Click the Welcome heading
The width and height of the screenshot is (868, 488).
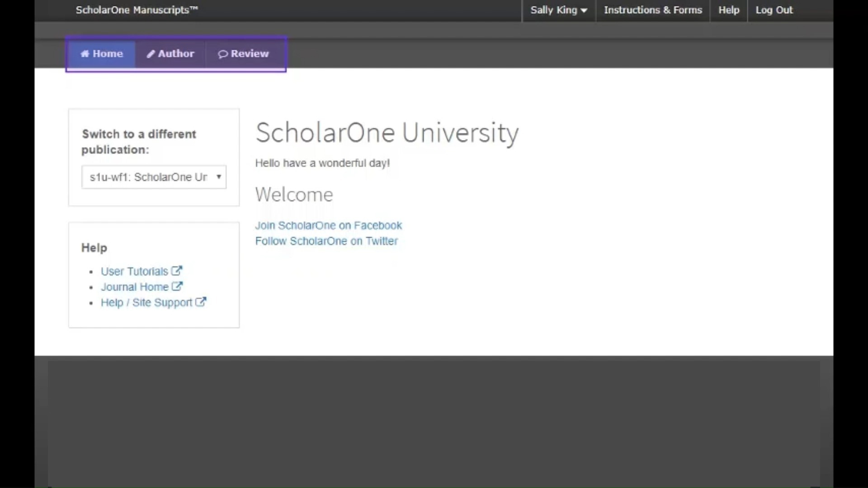pos(294,195)
